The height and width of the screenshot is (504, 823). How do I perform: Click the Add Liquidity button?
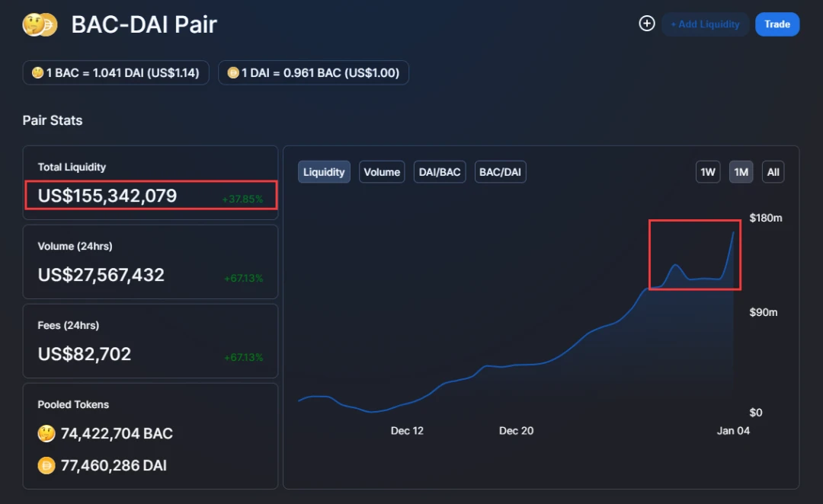tap(705, 24)
